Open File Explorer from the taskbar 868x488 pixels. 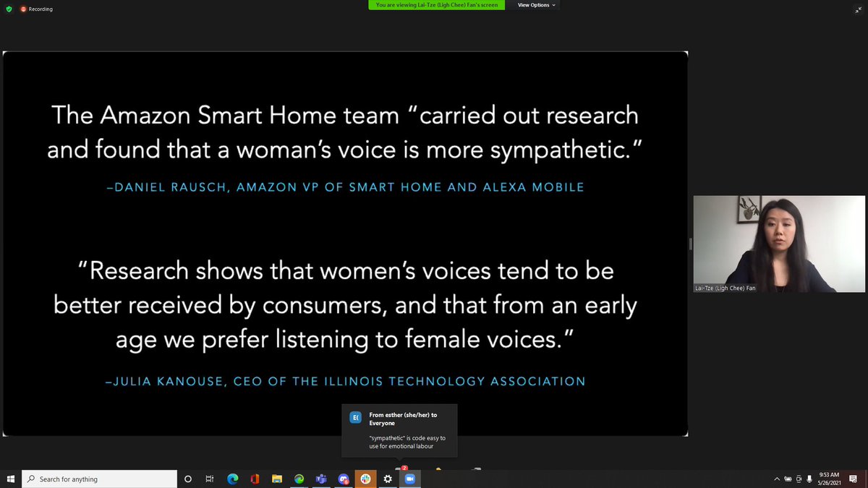click(276, 479)
